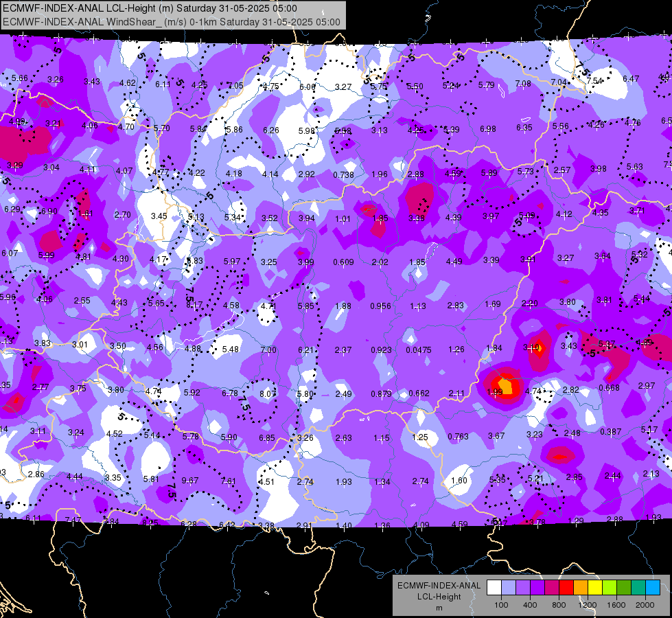Click the wind shear value 1.60

[x=459, y=481]
